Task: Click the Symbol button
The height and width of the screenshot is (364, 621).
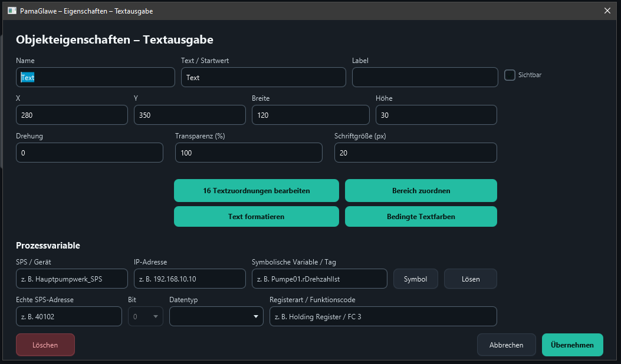Action: (x=415, y=279)
